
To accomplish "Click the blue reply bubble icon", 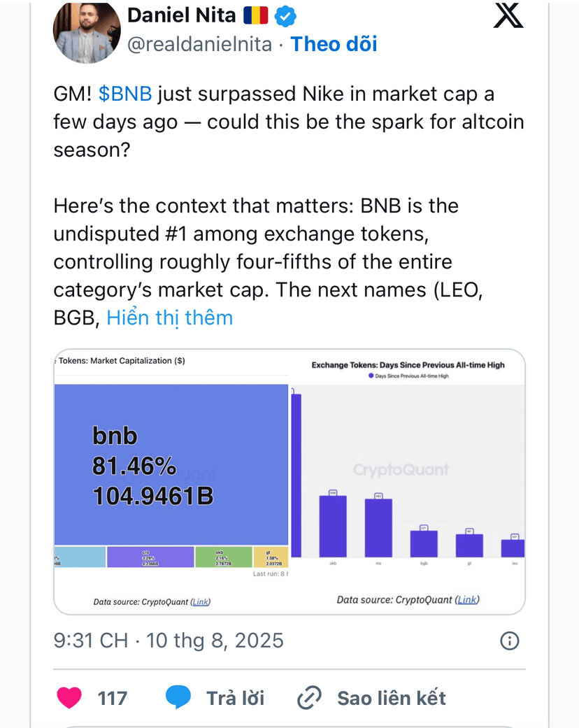I will click(x=178, y=697).
